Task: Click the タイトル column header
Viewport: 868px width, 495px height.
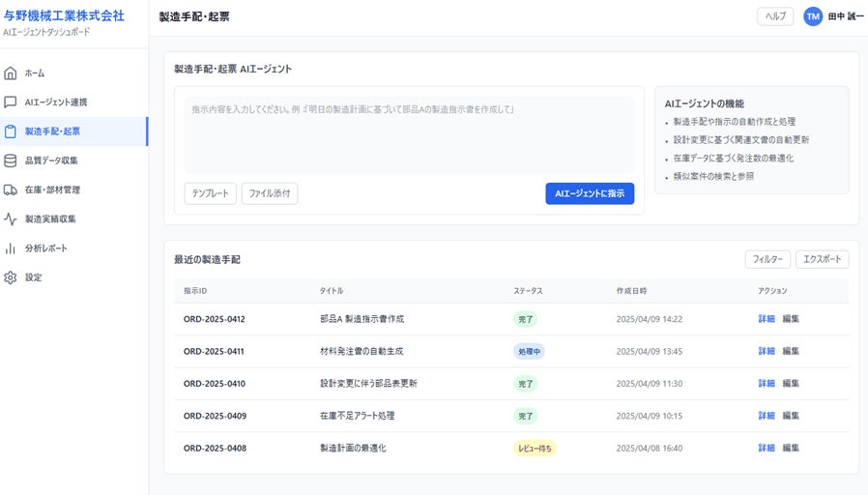Action: pyautogui.click(x=331, y=291)
